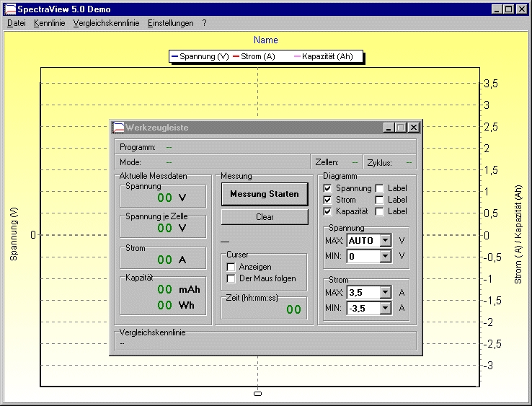Uncheck the Spannung diagram checkbox

pos(327,188)
